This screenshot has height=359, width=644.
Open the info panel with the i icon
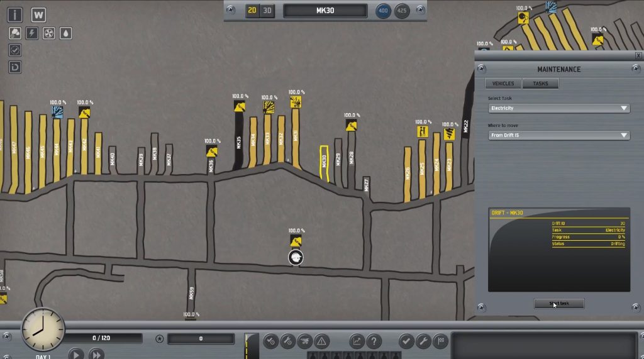click(15, 15)
